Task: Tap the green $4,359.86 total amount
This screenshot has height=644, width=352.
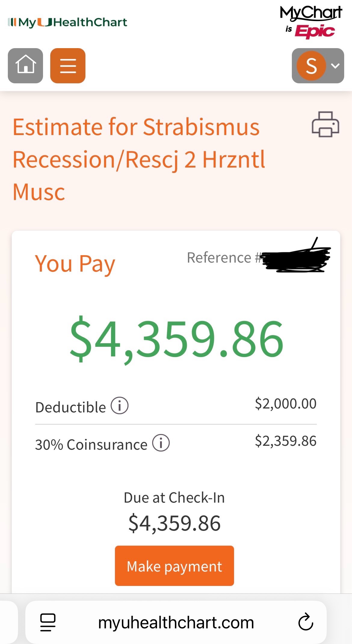Action: 176,339
